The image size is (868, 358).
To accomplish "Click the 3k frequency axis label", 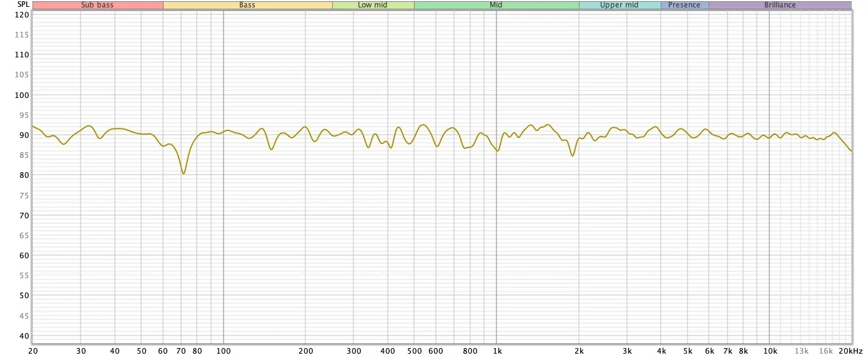I will pos(627,351).
